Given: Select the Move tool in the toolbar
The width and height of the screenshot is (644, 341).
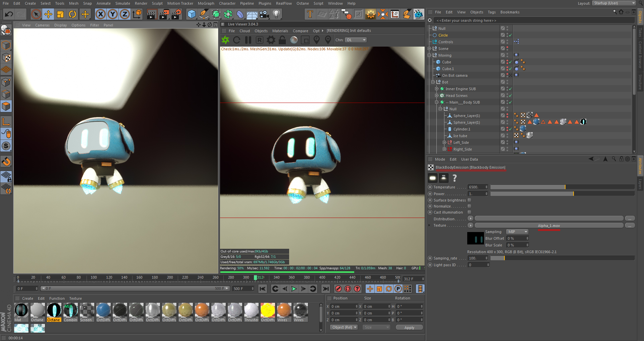Looking at the screenshot, I should pos(48,14).
